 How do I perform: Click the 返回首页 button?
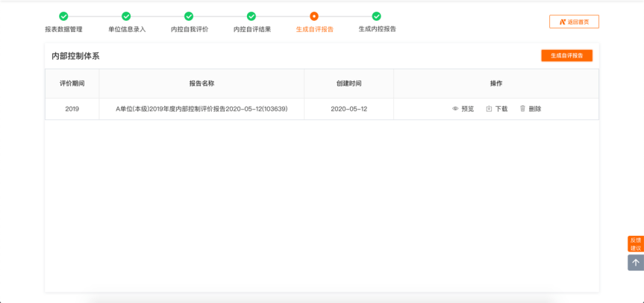574,22
